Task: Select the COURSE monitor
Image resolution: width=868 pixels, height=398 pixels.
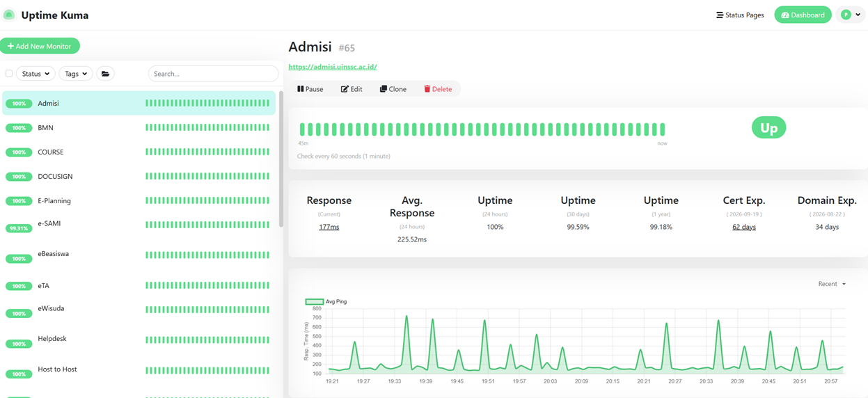Action: tap(139, 152)
